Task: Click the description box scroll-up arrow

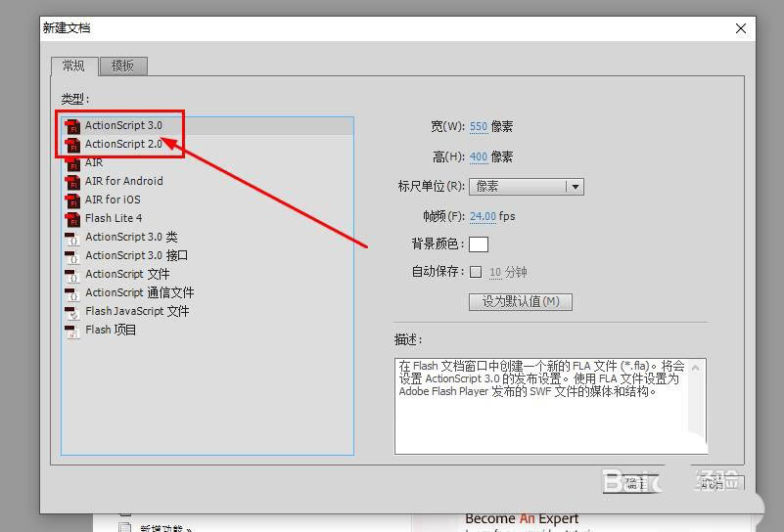Action: (696, 368)
